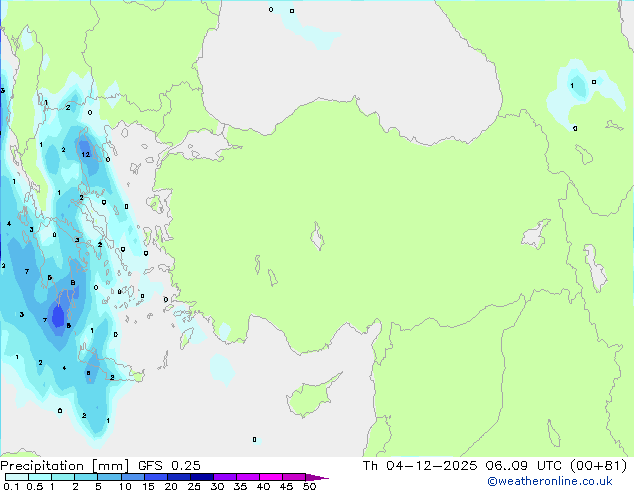Select the legend swatch between 40 and 45
The image size is (634, 490).
(271, 477)
